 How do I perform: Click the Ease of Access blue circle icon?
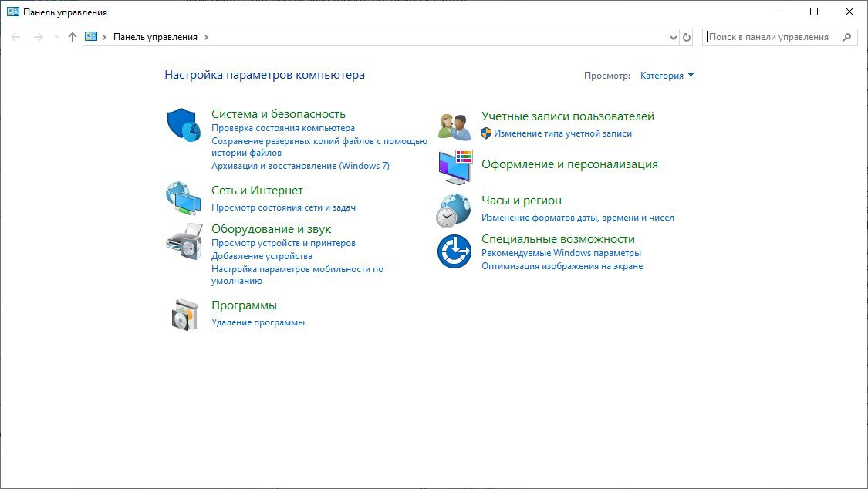tap(454, 251)
